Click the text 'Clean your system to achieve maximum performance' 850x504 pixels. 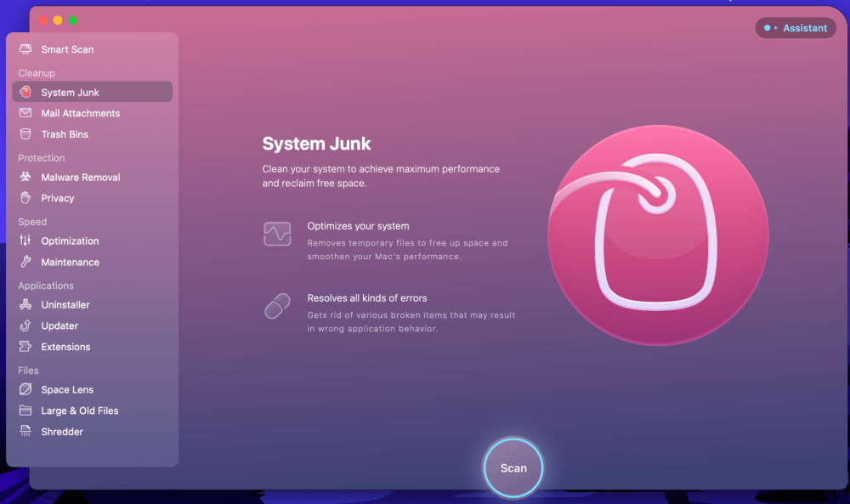click(381, 169)
